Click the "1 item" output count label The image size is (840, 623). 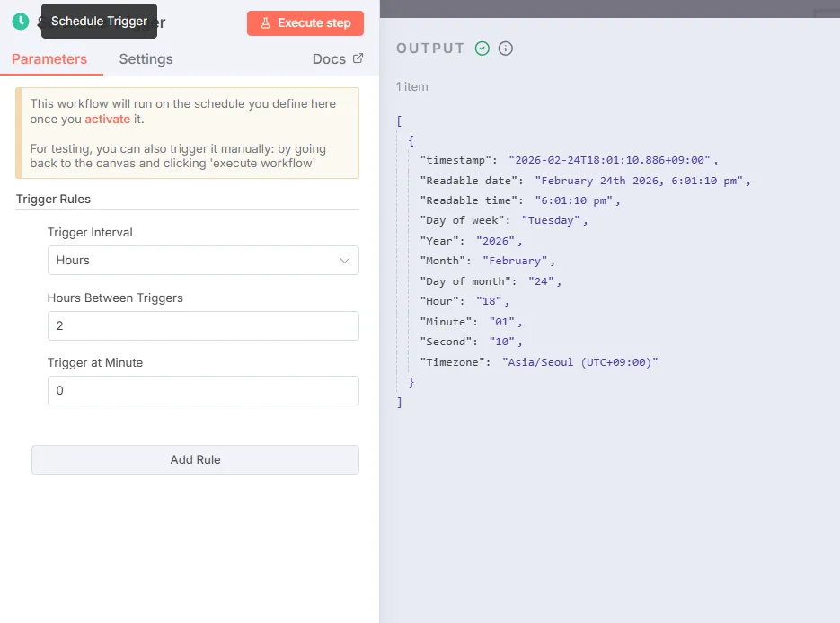[x=412, y=87]
